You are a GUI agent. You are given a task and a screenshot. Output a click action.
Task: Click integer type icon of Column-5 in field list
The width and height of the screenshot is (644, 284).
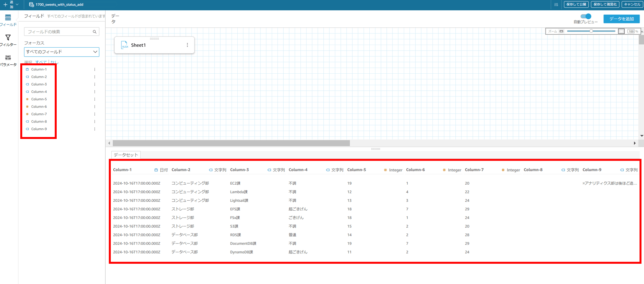27,99
